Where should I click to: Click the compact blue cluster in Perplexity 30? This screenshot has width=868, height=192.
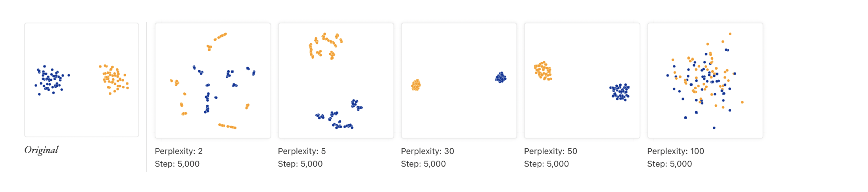click(501, 77)
